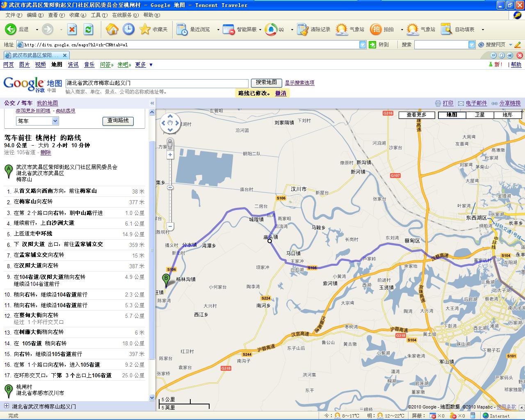Image resolution: width=525 pixels, height=420 pixels.
Task: Collapse the left panel with double chevron
Action: [x=152, y=103]
